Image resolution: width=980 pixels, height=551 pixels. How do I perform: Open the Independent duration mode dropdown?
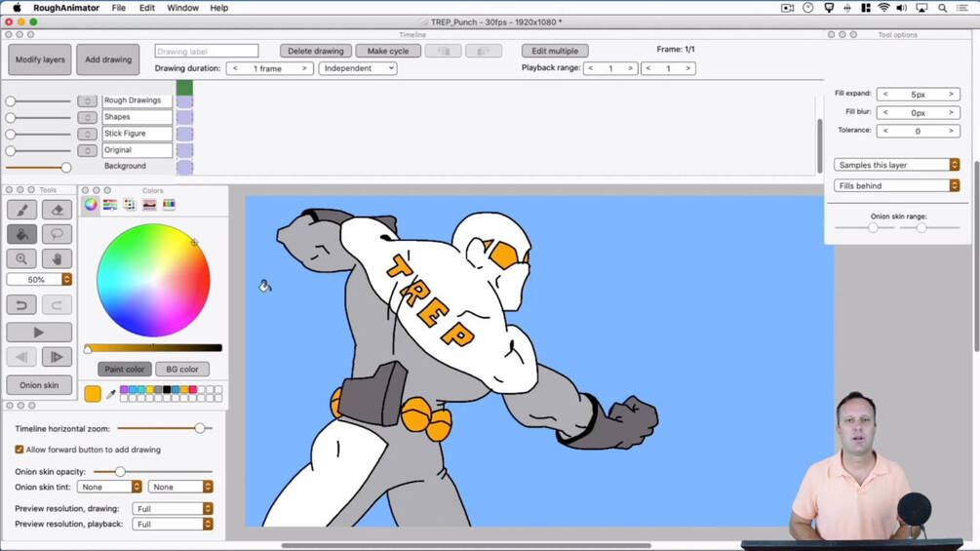(x=358, y=68)
